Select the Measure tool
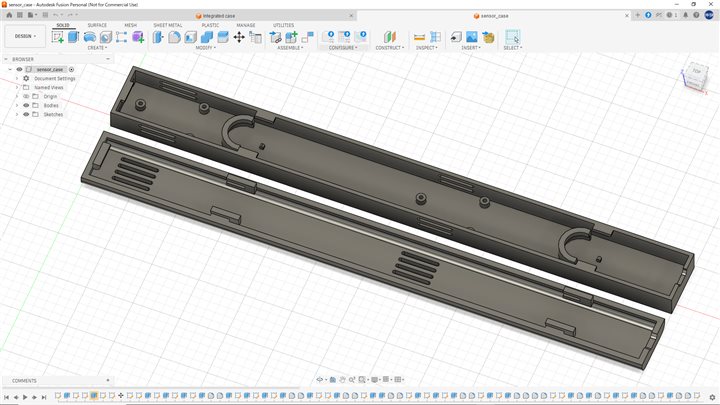The width and height of the screenshot is (720, 405). [x=419, y=37]
